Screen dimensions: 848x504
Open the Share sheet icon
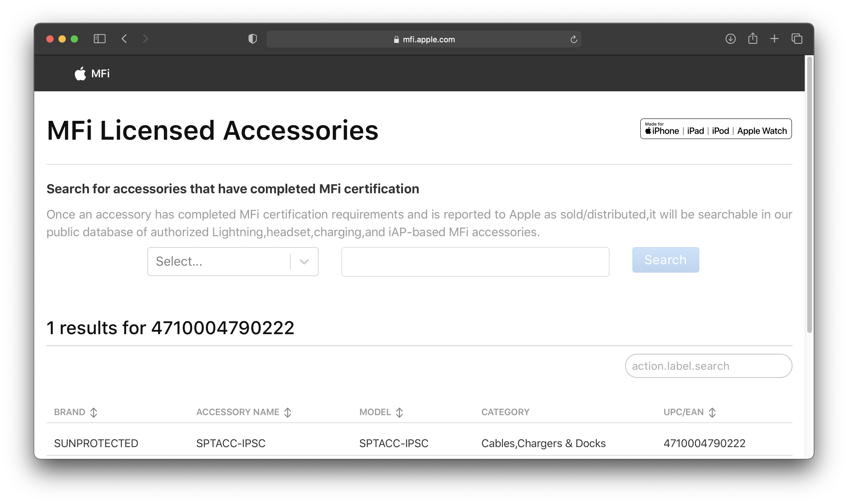[752, 39]
